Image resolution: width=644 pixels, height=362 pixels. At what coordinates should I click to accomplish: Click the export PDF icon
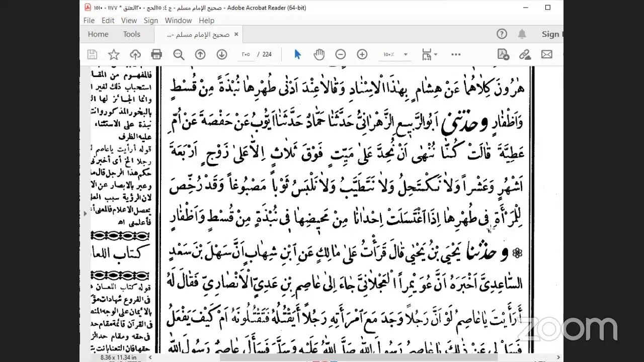(503, 54)
